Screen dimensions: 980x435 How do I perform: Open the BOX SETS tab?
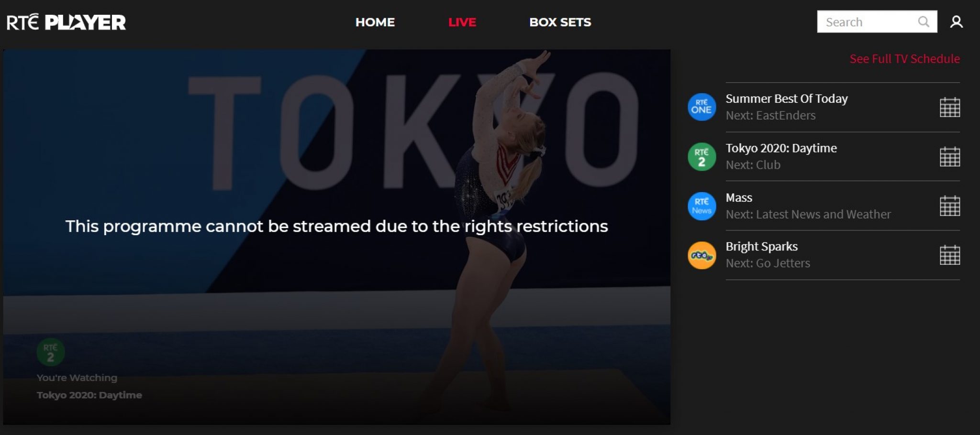560,22
